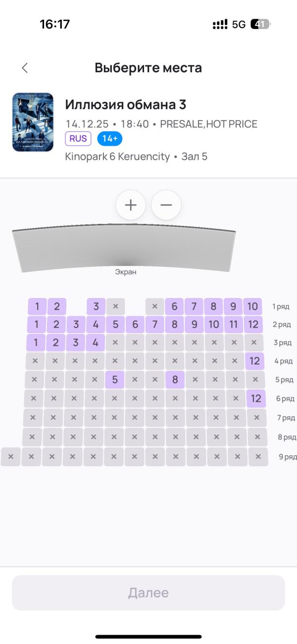
Task: Zoom in the seat map with plus
Action: click(x=131, y=205)
